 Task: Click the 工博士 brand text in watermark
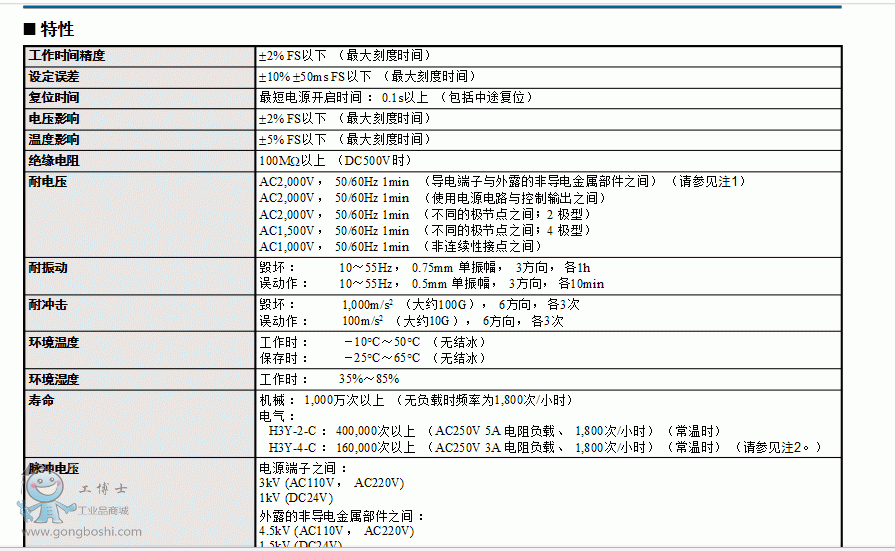coord(102,490)
